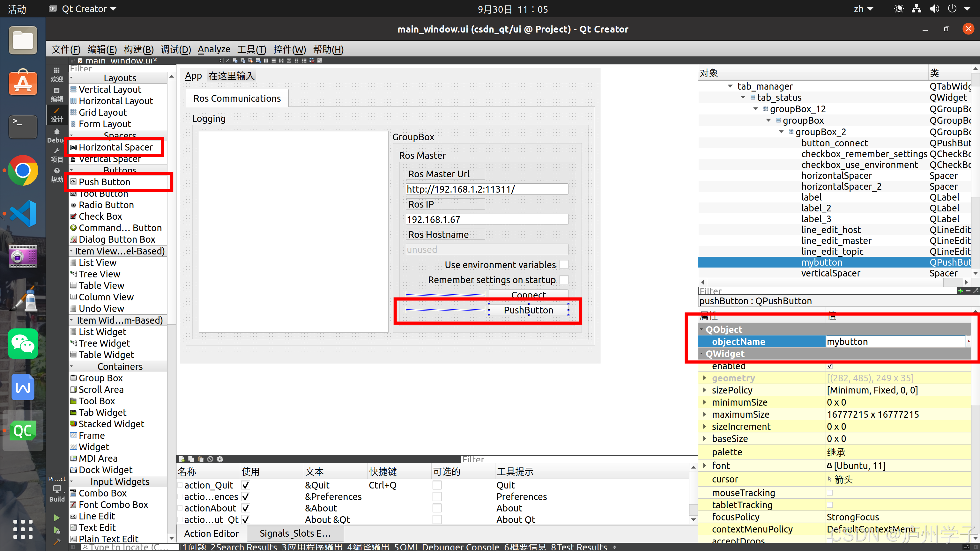The image size is (980, 551).
Task: Expand the sizePolicy property row
Action: tap(704, 390)
